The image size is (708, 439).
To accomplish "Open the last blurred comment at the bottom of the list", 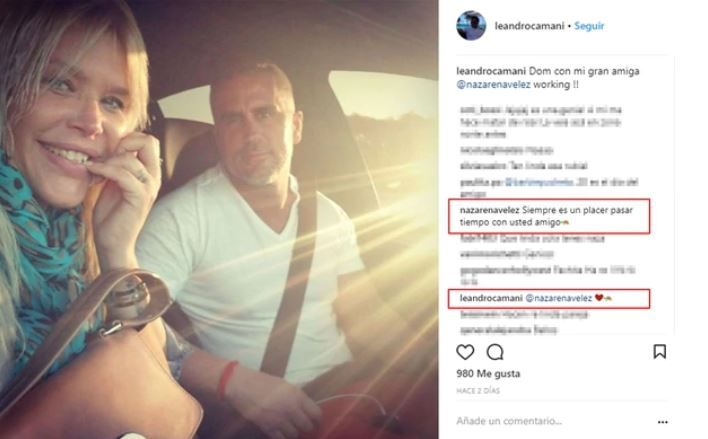I will click(508, 331).
